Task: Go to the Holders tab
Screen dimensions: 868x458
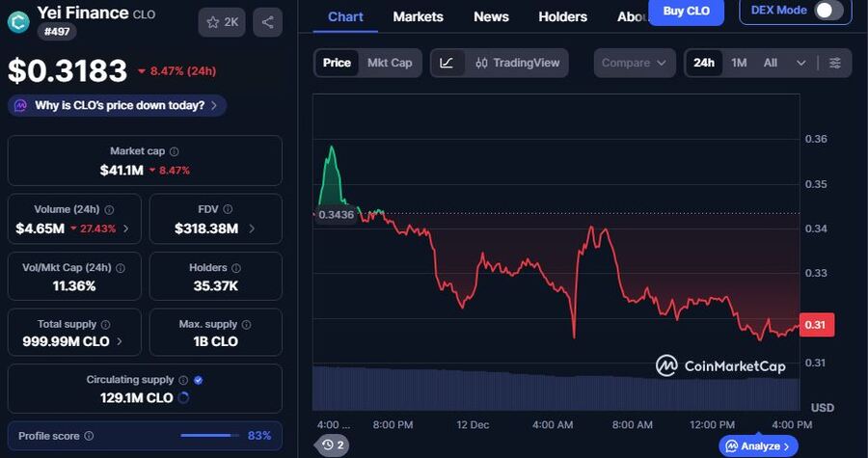Action: [x=562, y=16]
